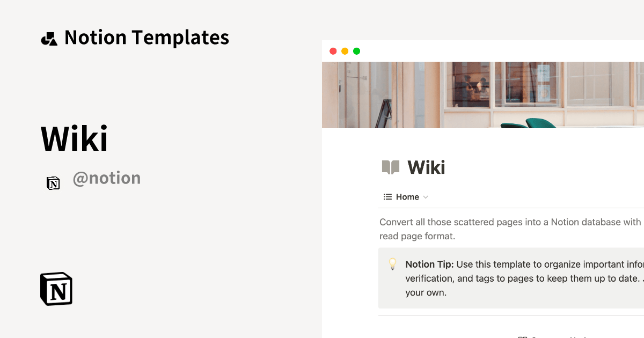Click the Notion Templates heading text
Viewport: 644px width, 338px height.
click(147, 38)
